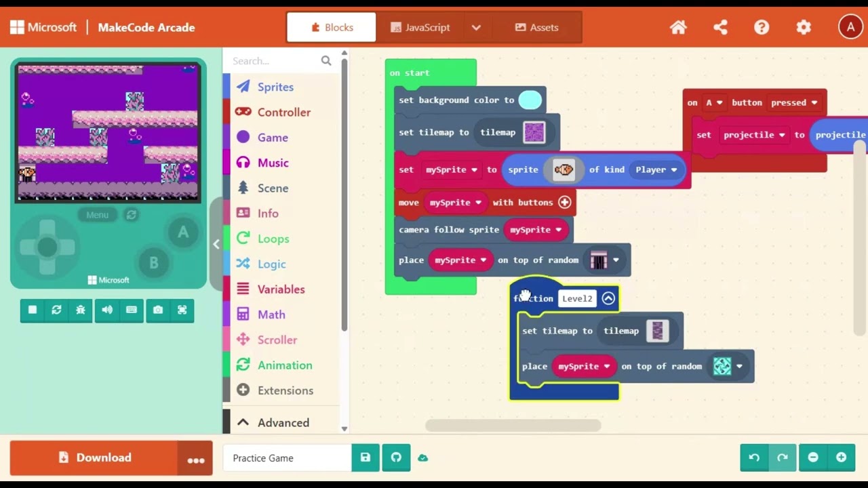Zoom in the workspace

pyautogui.click(x=841, y=457)
